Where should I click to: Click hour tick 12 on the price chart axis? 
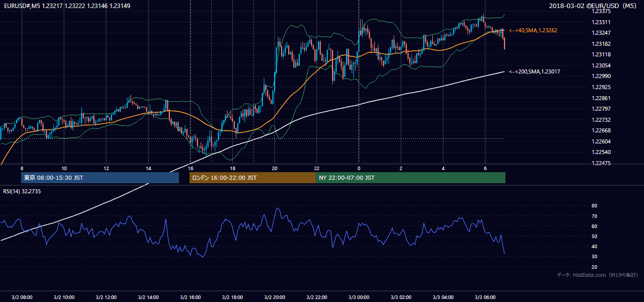coord(106,168)
